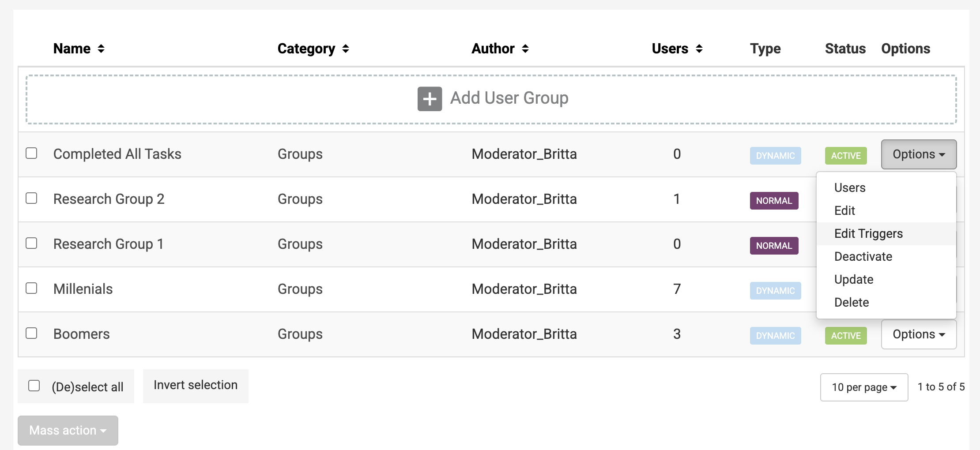Select the Millenials row checkbox

[31, 288]
